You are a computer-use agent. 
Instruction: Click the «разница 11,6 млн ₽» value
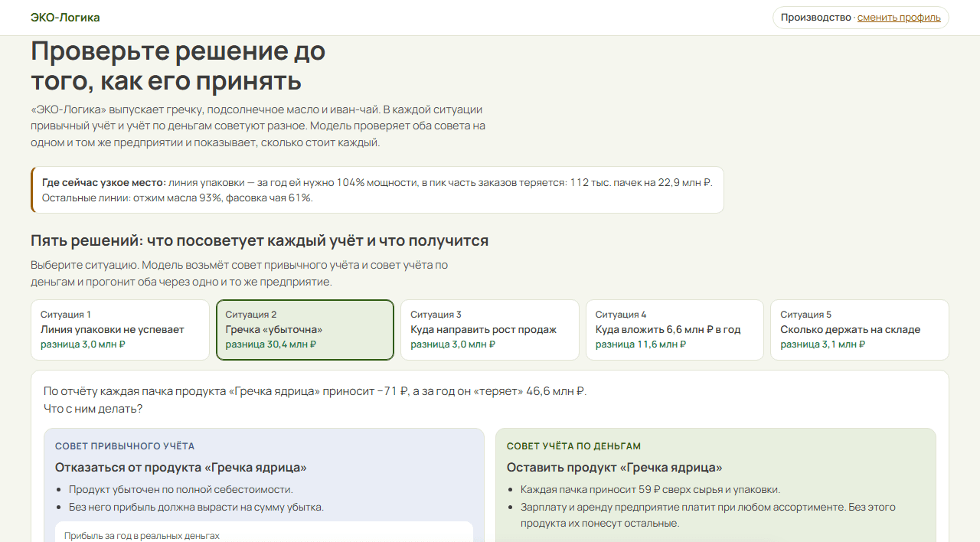(641, 344)
